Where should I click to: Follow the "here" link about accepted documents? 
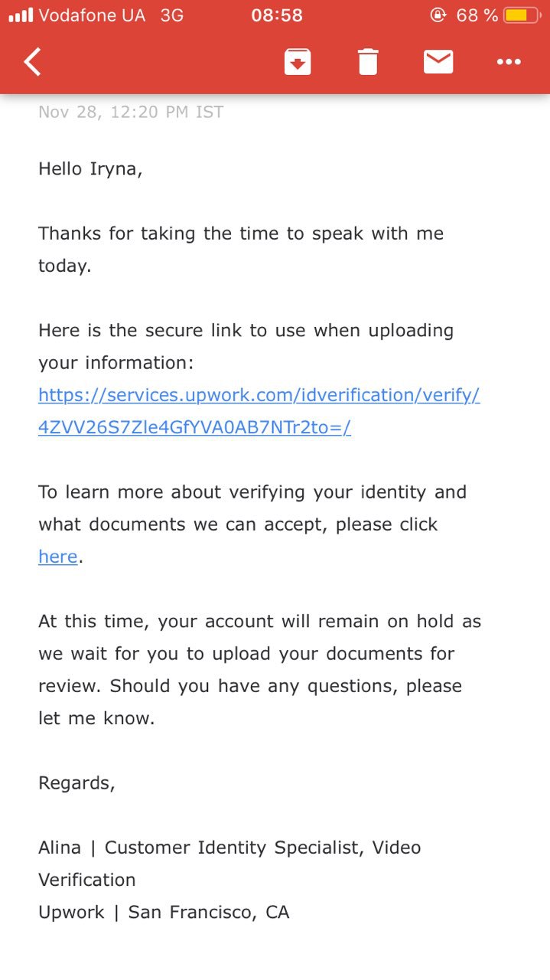coord(58,557)
